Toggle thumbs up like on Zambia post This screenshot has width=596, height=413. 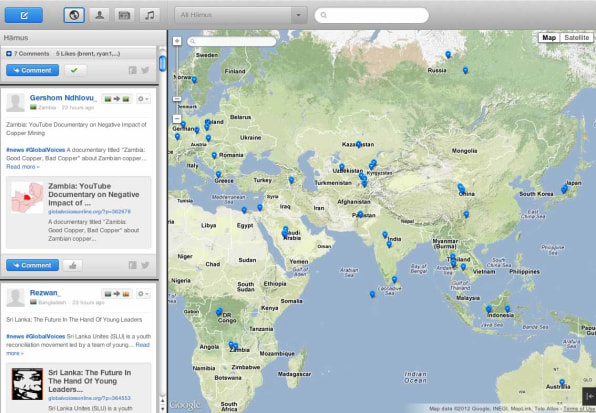coord(72,266)
